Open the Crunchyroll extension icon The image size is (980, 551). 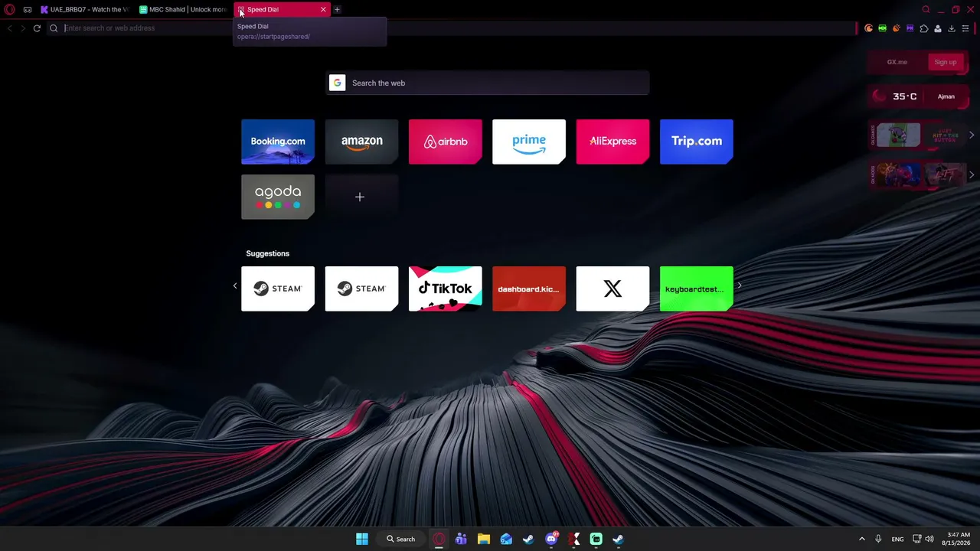tap(868, 28)
